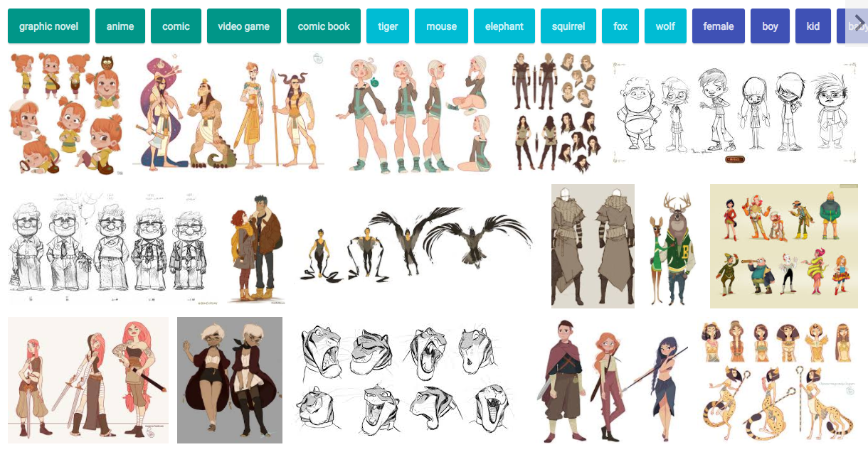The height and width of the screenshot is (452, 868).
Task: Filter results by 'anime' chip
Action: pos(120,26)
